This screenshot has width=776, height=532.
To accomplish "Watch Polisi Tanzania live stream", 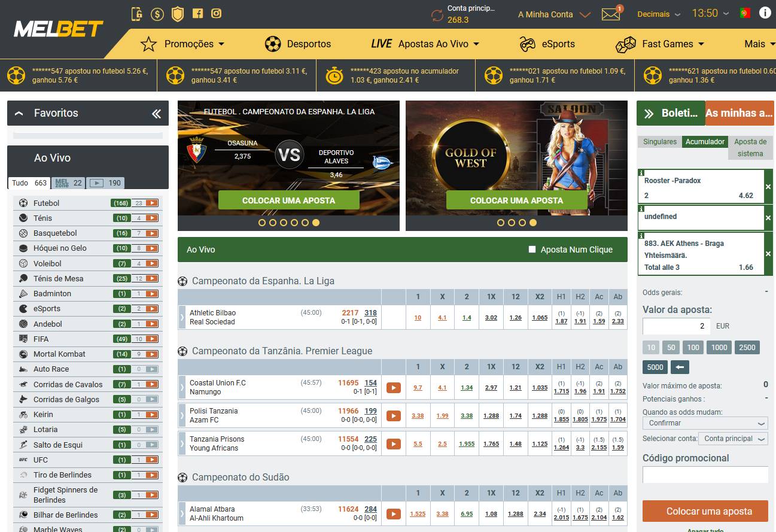I will coord(393,415).
